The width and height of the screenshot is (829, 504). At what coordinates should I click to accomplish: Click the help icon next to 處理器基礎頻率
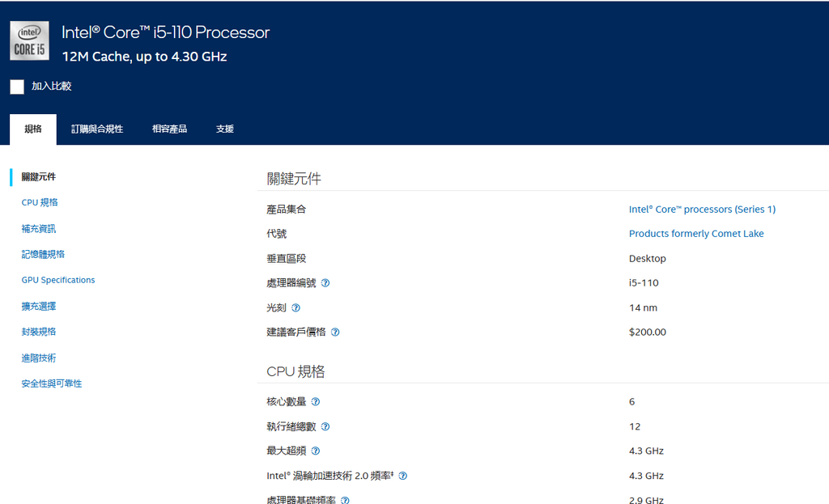pyautogui.click(x=343, y=500)
